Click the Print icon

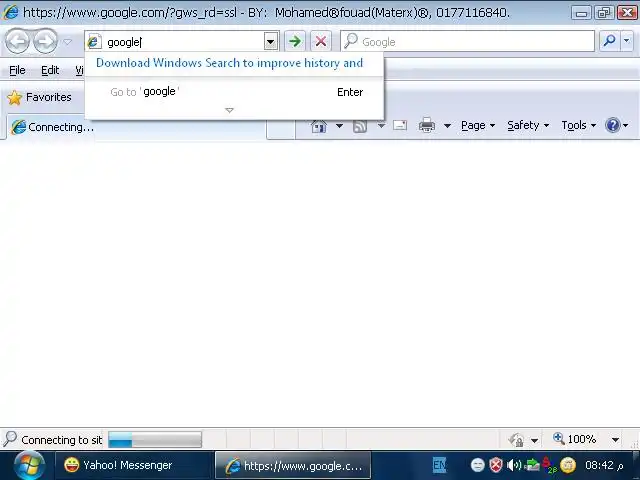[427, 125]
